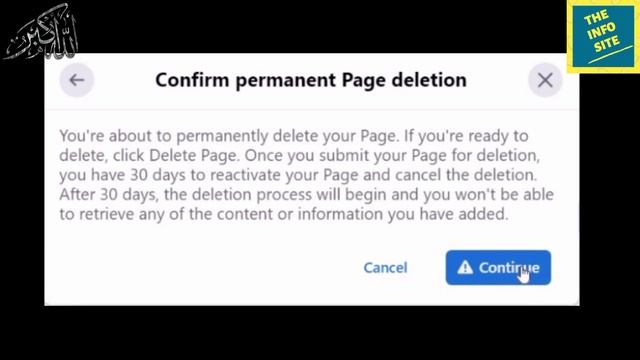The image size is (640, 360).
Task: Click the line 'to retrieve any of the content'
Action: (284, 214)
